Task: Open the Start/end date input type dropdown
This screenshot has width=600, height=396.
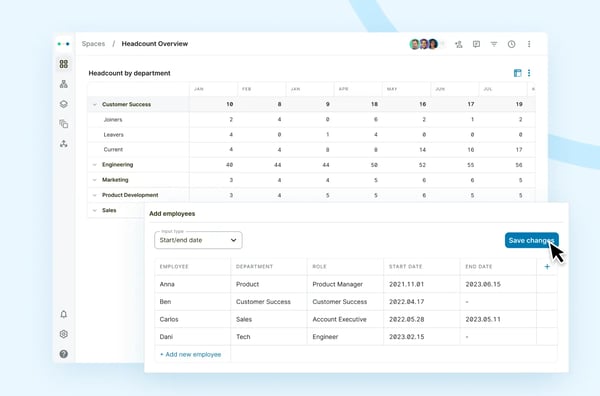Action: tap(198, 240)
